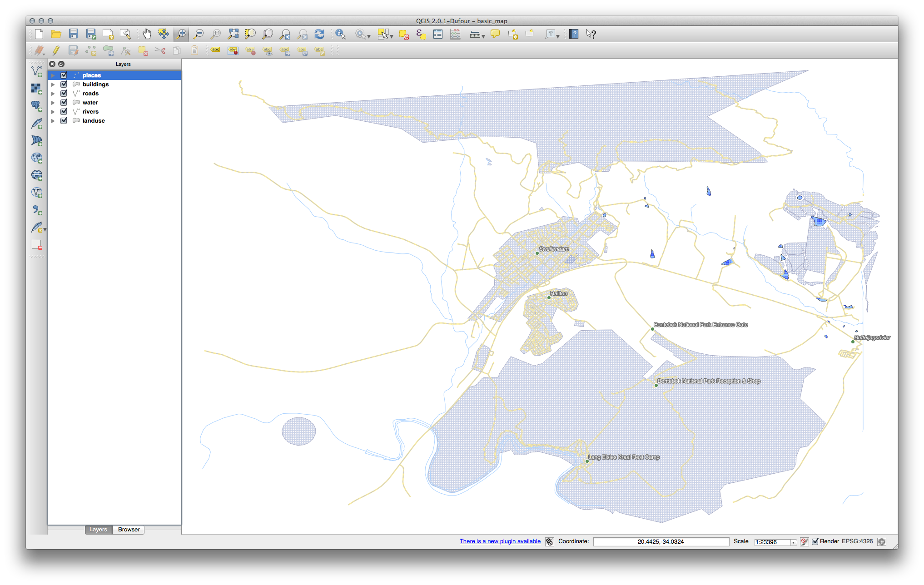Image resolution: width=924 pixels, height=585 pixels.
Task: Click the Zoom In tool
Action: pos(181,34)
